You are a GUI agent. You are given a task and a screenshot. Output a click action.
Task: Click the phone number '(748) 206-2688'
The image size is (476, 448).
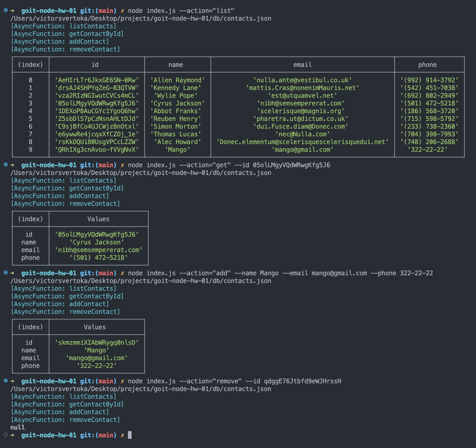[429, 142]
